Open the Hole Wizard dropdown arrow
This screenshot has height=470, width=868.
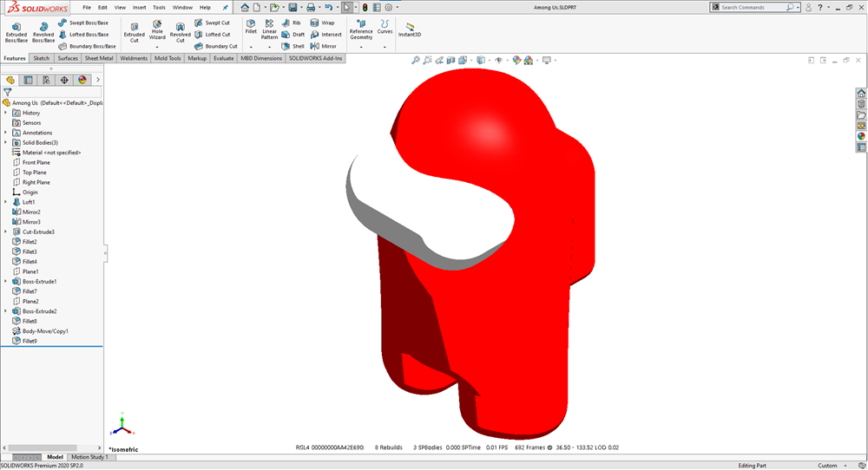[x=157, y=48]
